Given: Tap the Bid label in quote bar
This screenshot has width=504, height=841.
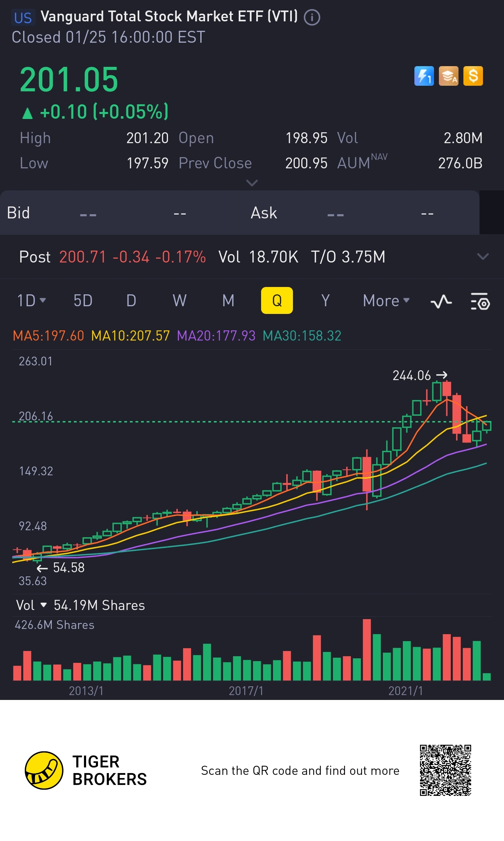Looking at the screenshot, I should 19,213.
